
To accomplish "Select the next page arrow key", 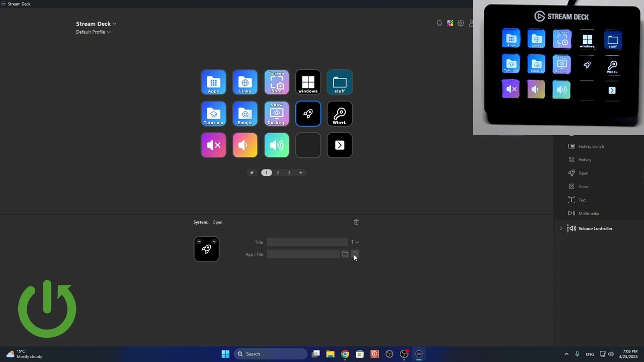I will coord(340,145).
